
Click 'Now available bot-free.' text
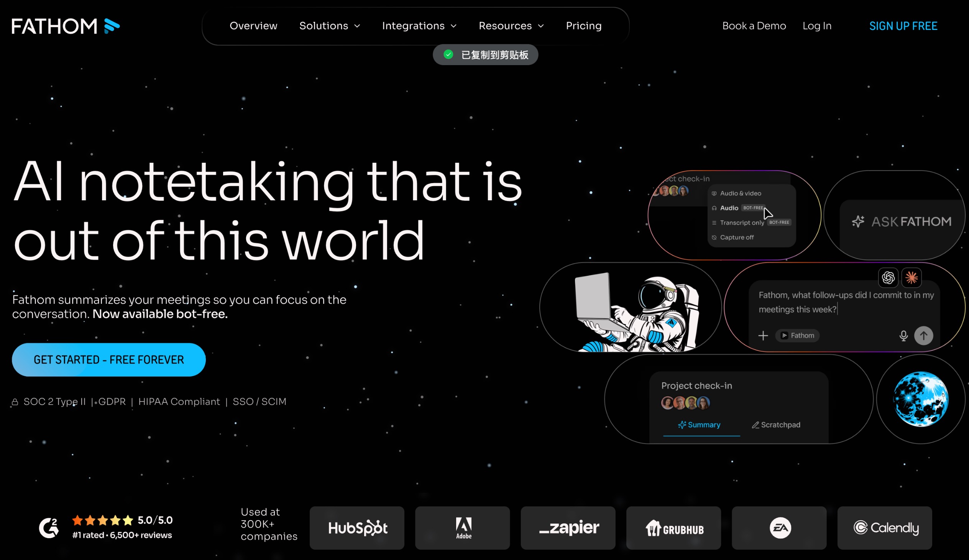(x=160, y=314)
